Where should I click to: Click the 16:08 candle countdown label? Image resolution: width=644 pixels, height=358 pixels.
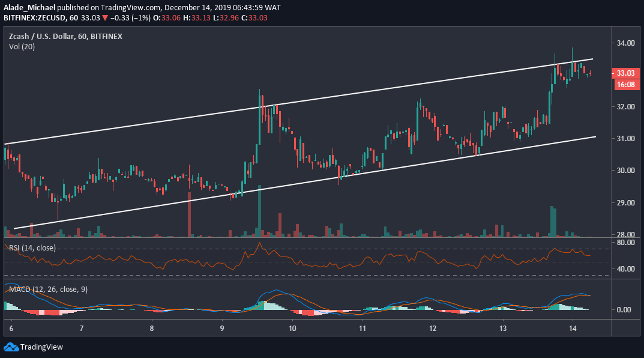(626, 85)
